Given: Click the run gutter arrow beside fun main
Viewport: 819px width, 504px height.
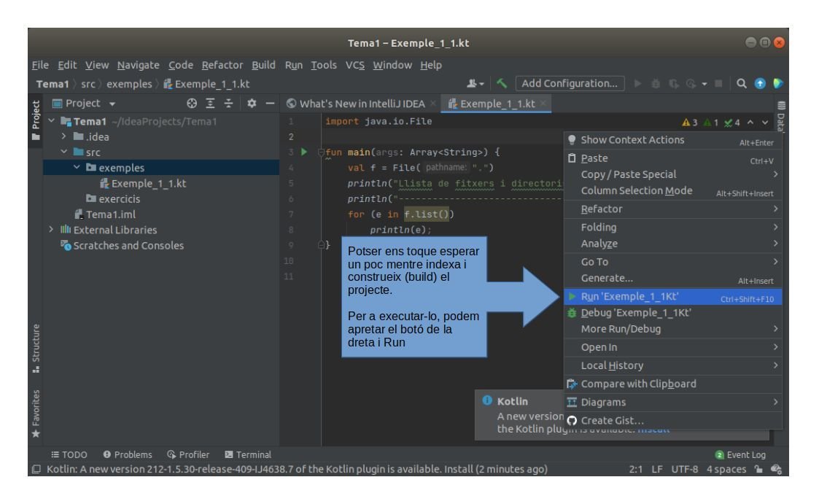Looking at the screenshot, I should pos(304,152).
